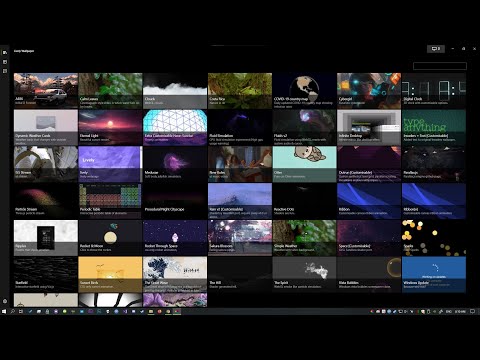Choose the Costa Rica wallpaper
The height and width of the screenshot is (360, 480).
tap(240, 91)
